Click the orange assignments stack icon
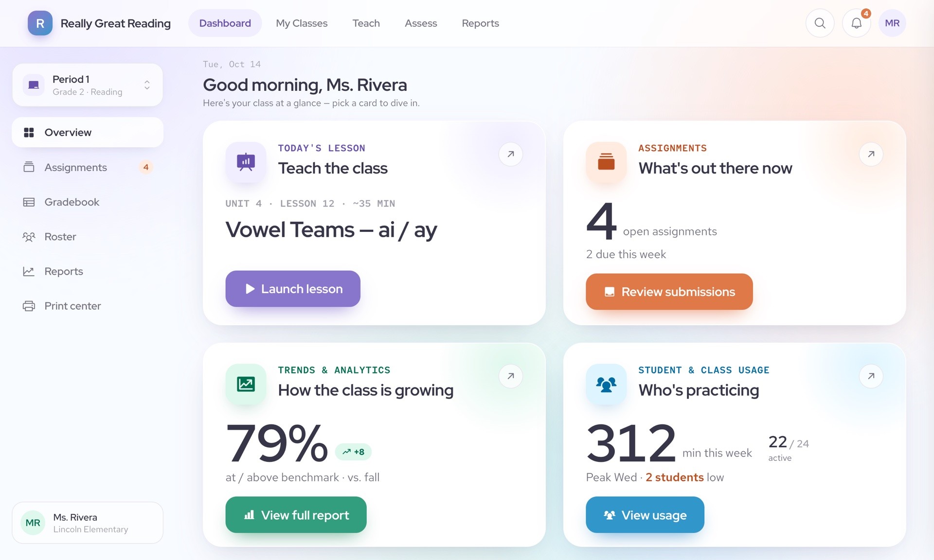Viewport: 934px width, 560px height. pos(606,162)
